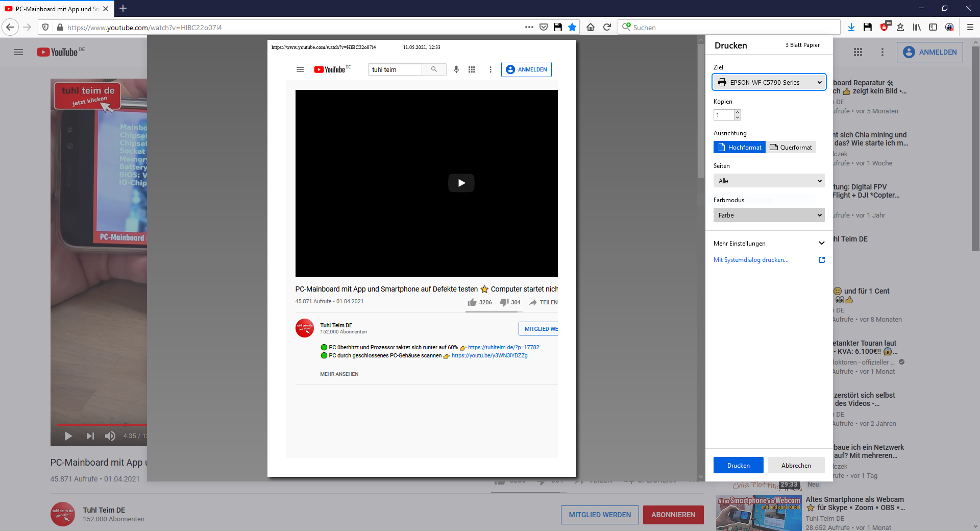Expand Mehr Einstellungen section
This screenshot has height=531, width=980.
(x=769, y=244)
